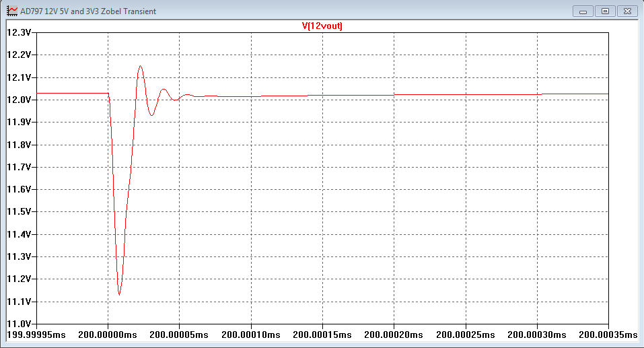Image resolution: width=644 pixels, height=348 pixels.
Task: Click the 12.2V vertical axis label
Action: (x=19, y=55)
